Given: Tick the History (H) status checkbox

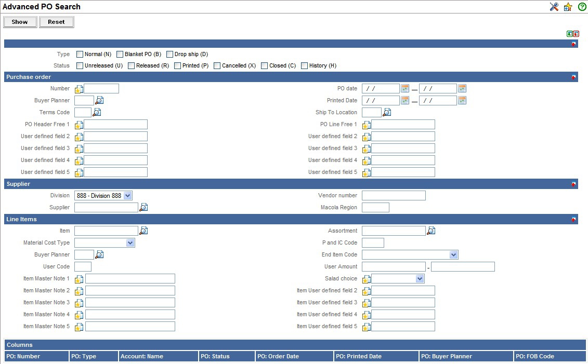Looking at the screenshot, I should point(305,66).
